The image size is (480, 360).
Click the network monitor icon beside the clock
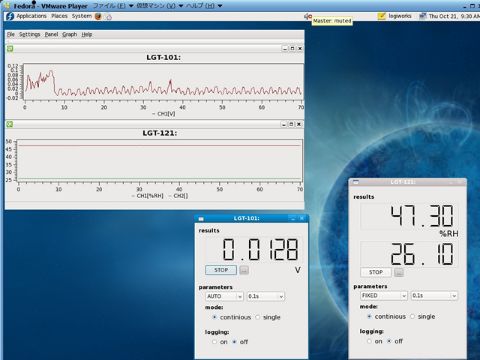coord(423,16)
